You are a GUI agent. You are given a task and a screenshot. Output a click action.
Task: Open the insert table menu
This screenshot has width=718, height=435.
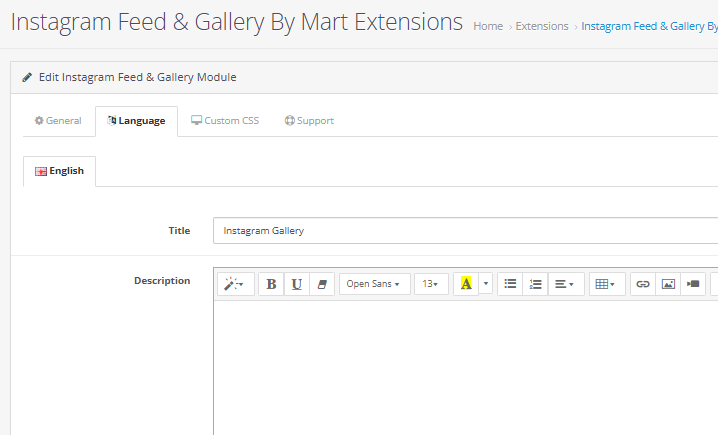click(x=606, y=284)
